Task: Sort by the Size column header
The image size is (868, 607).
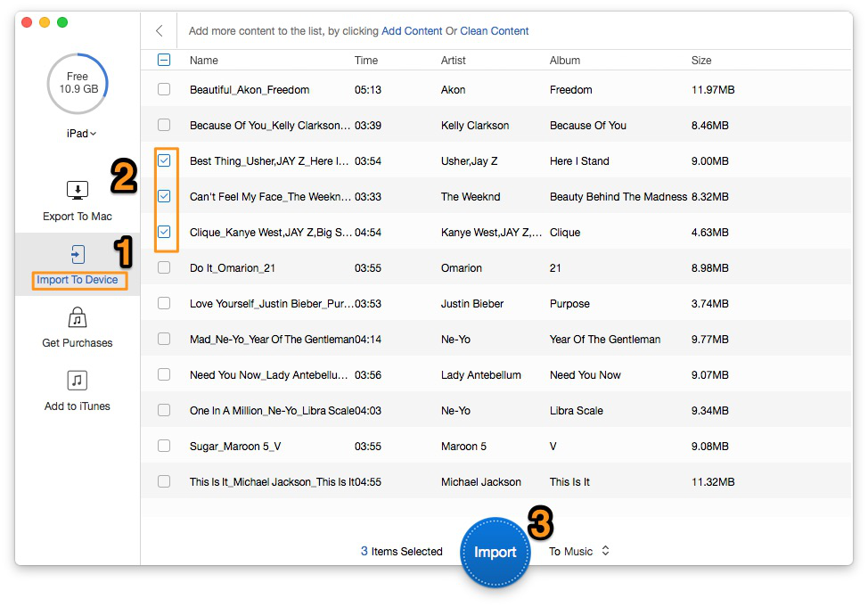Action: pyautogui.click(x=701, y=61)
